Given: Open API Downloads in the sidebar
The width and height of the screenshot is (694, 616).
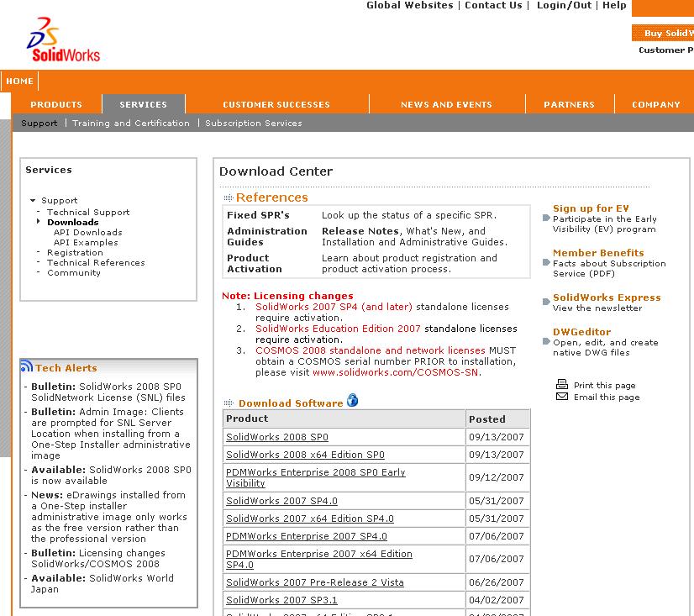Looking at the screenshot, I should point(87,232).
